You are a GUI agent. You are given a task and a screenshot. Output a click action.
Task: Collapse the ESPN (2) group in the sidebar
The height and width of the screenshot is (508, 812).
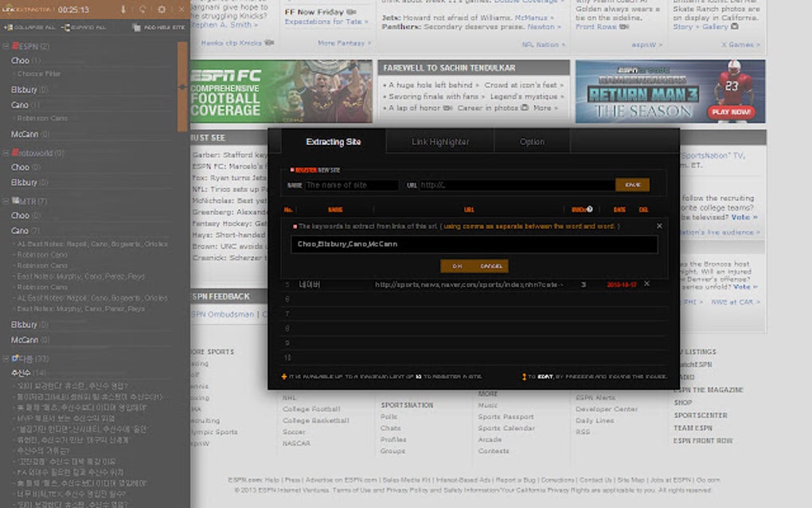[x=4, y=46]
